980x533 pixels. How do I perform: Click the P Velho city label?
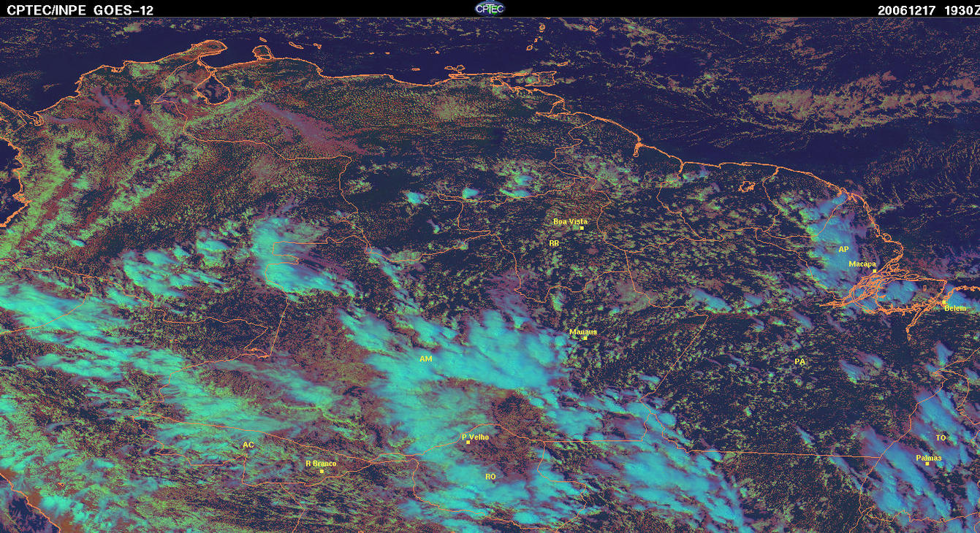click(476, 437)
